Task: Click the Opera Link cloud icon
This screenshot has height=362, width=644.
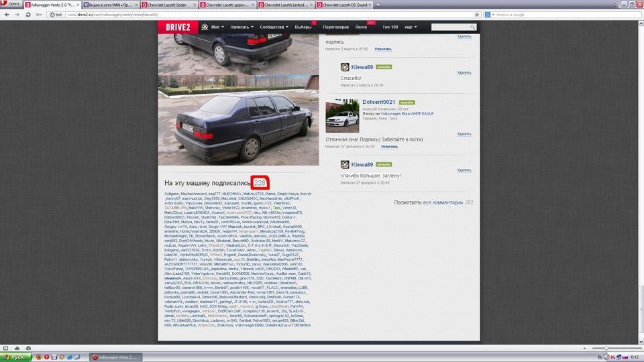Action: point(17,348)
